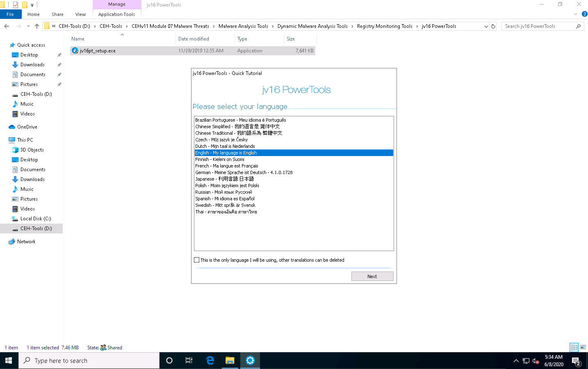The image size is (588, 369).
Task: Click the Desktop icon under Quick access
Action: tap(15, 55)
